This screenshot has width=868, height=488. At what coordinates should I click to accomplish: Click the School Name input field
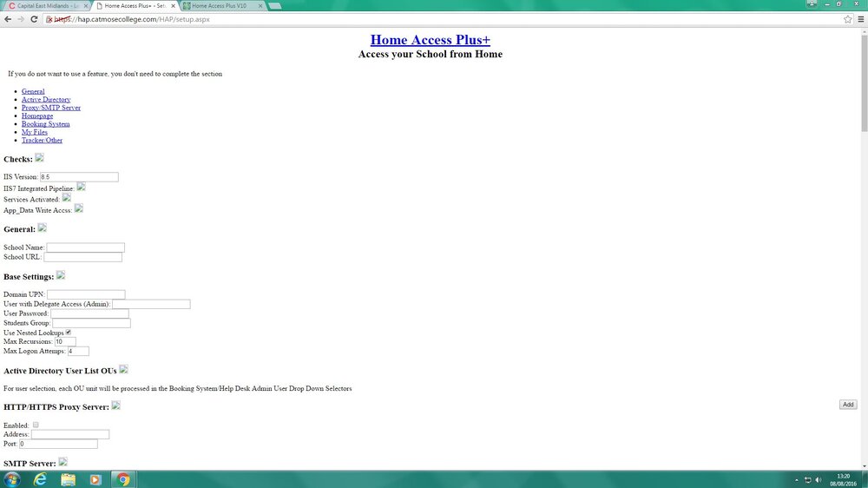(x=85, y=247)
